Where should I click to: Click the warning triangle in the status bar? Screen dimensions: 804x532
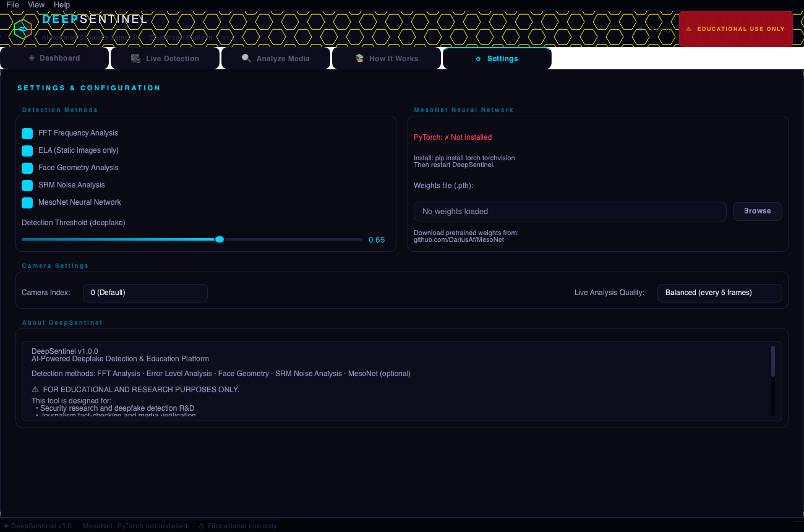(202, 526)
